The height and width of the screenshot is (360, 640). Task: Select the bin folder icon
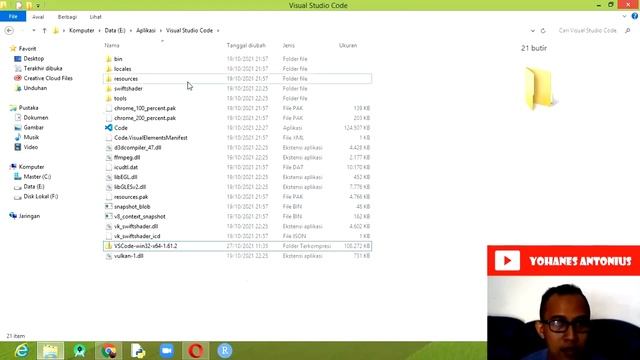tap(109, 59)
